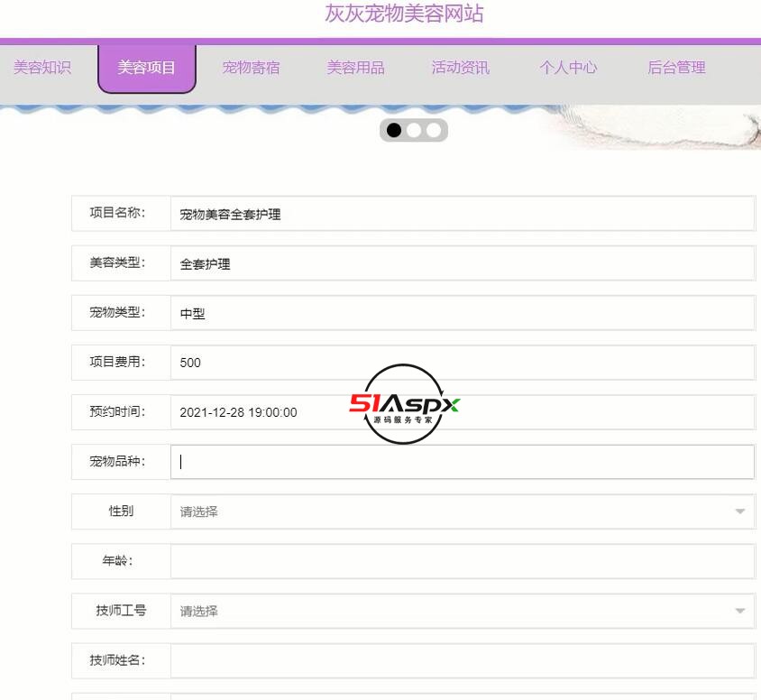
Task: Select the 美容项目 navigation tab
Action: coord(147,68)
